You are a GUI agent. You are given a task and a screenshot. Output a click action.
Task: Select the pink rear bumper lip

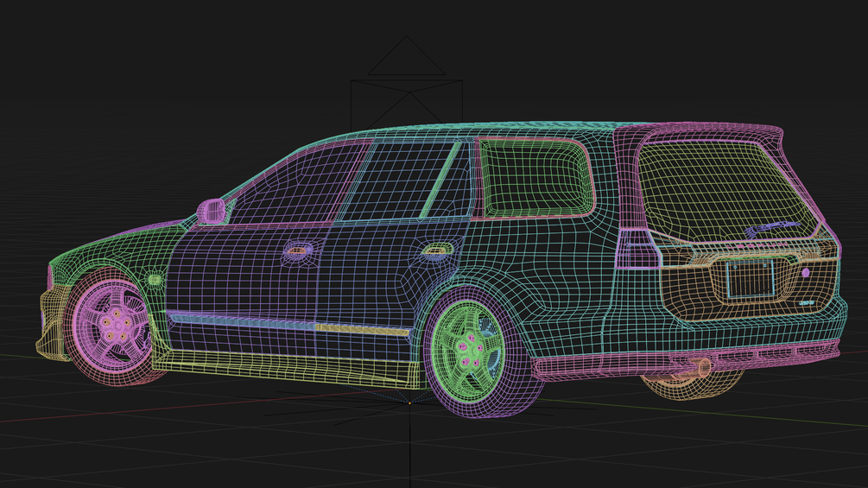click(x=685, y=361)
